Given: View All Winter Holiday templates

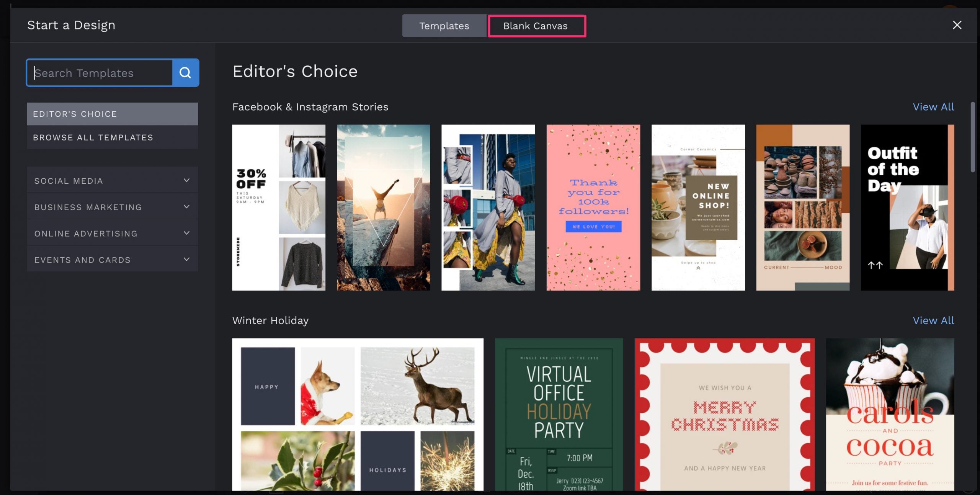Looking at the screenshot, I should click(933, 320).
